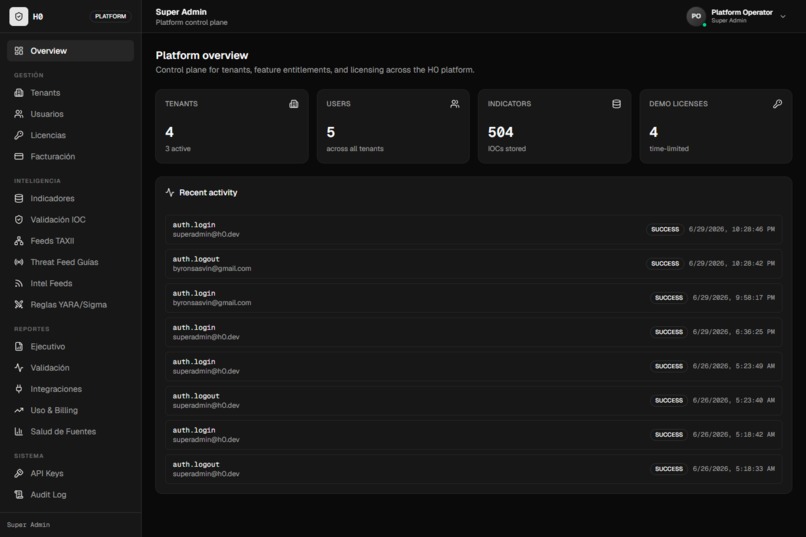This screenshot has height=537, width=806.
Task: Click the Facturación card icon in sidebar
Action: [x=19, y=156]
